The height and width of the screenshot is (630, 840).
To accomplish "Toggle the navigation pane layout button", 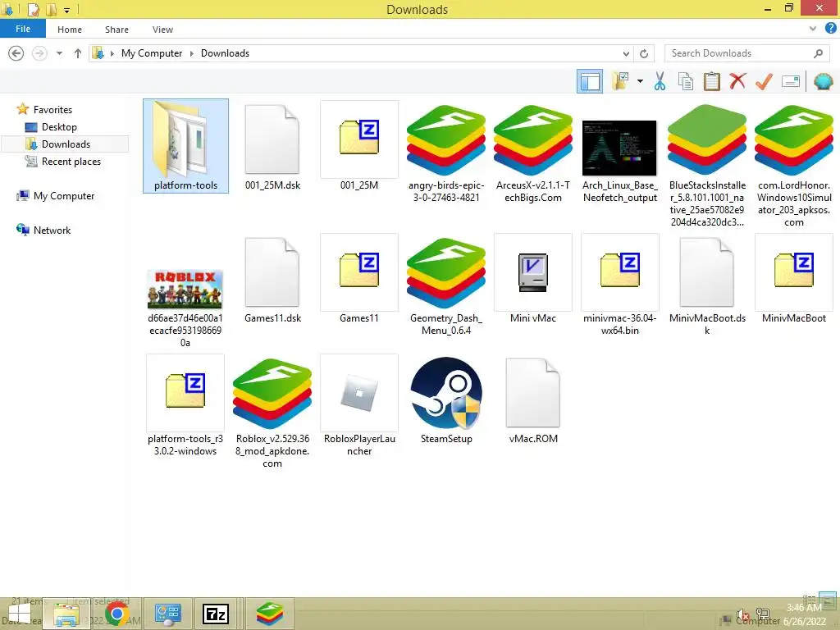I will point(590,81).
